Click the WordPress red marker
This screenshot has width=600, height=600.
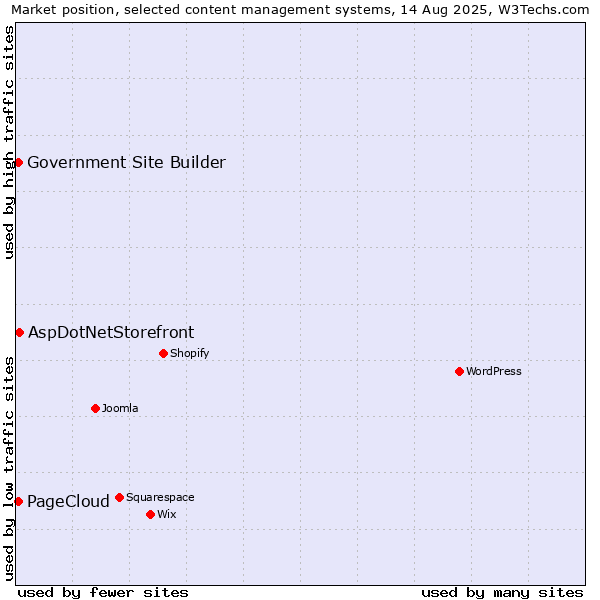(460, 371)
